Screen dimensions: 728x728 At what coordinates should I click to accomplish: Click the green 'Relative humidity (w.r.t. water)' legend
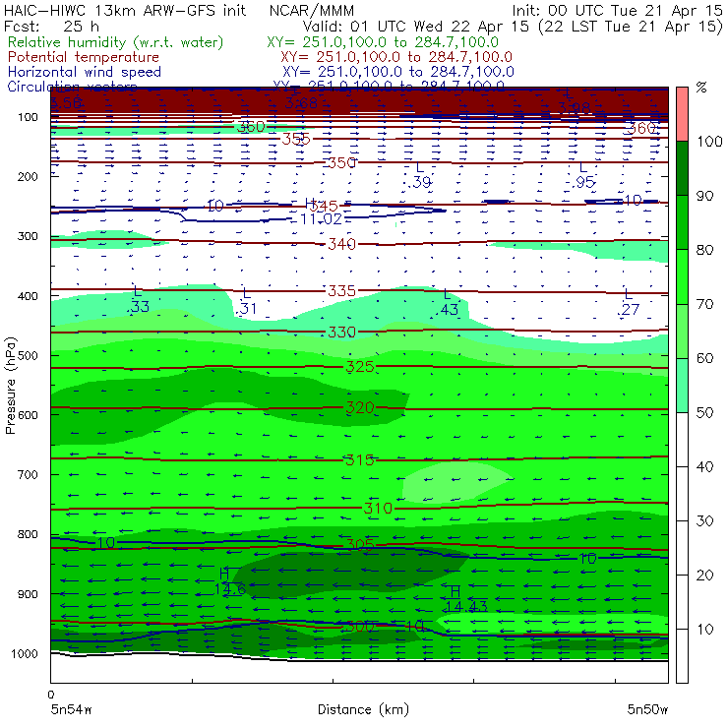pos(116,42)
